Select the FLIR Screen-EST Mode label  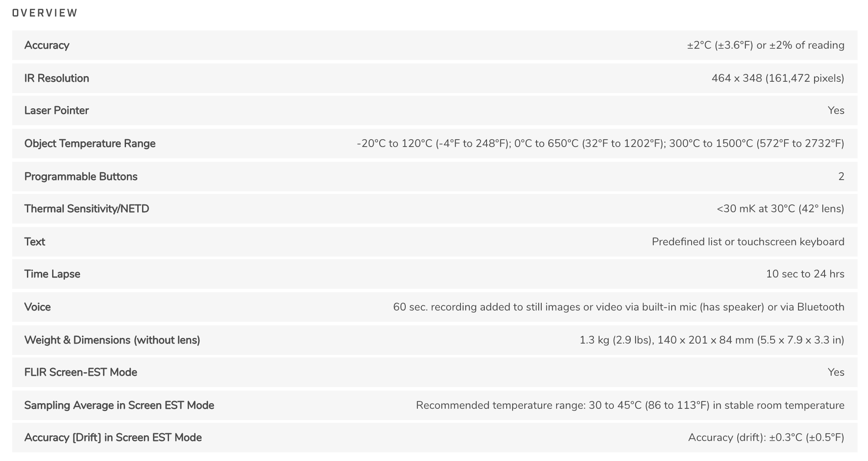click(x=81, y=372)
